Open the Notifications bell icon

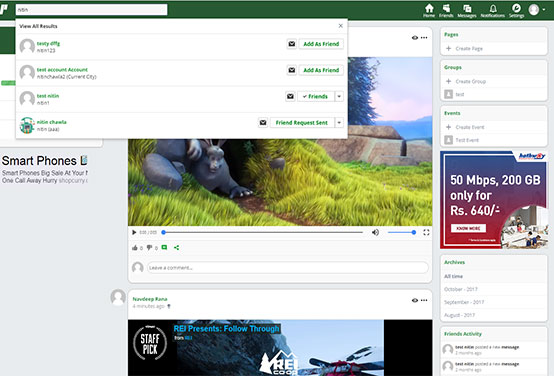[x=493, y=10]
